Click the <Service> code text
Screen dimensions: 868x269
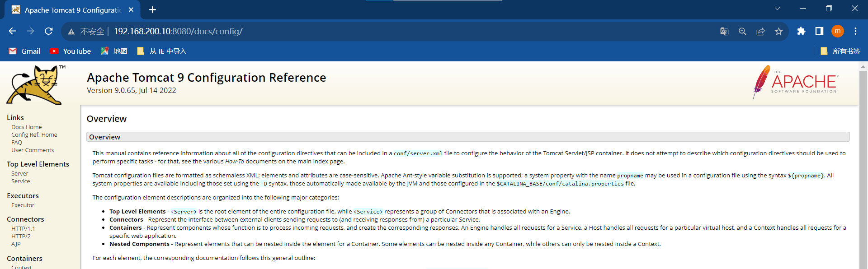(x=368, y=212)
